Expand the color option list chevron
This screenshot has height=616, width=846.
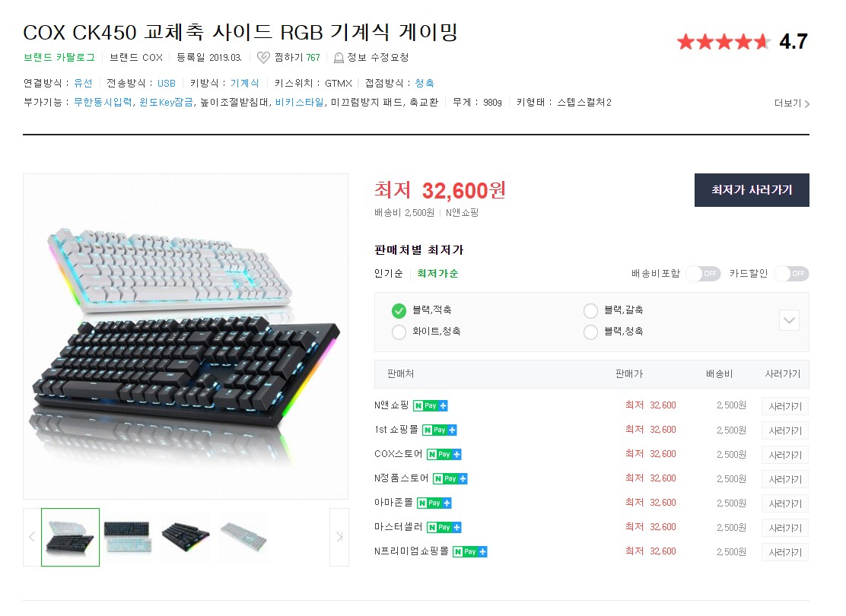pos(790,320)
